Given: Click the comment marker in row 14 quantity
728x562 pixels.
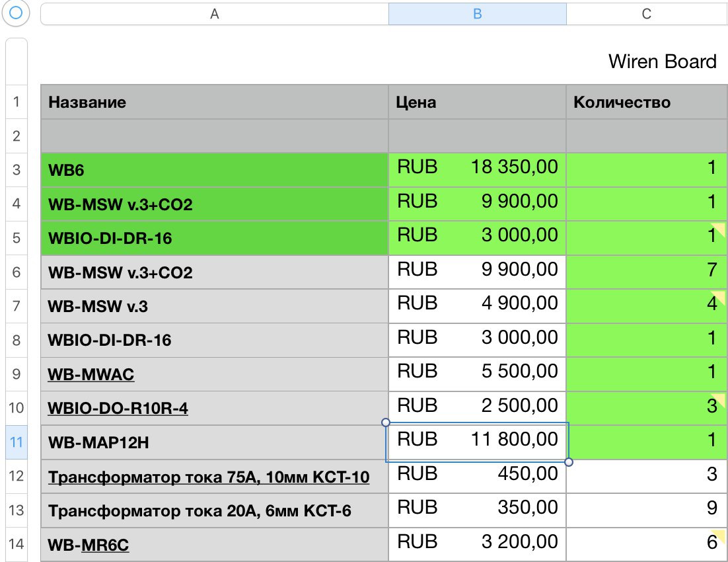Looking at the screenshot, I should [x=719, y=534].
